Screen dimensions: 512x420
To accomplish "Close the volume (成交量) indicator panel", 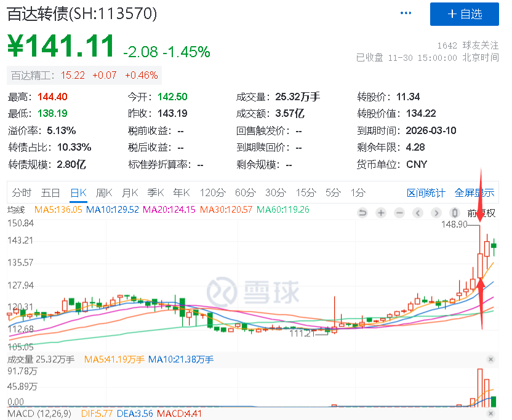I will click(x=490, y=359).
